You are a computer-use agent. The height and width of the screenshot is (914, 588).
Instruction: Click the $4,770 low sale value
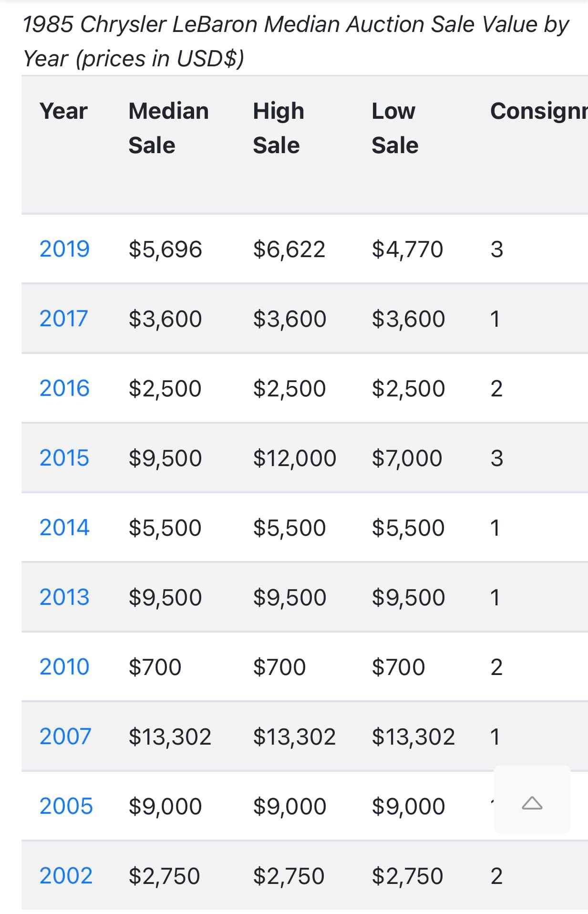pyautogui.click(x=407, y=249)
